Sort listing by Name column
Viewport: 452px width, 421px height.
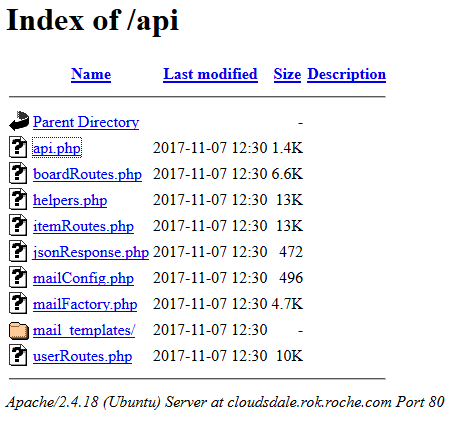click(x=91, y=74)
